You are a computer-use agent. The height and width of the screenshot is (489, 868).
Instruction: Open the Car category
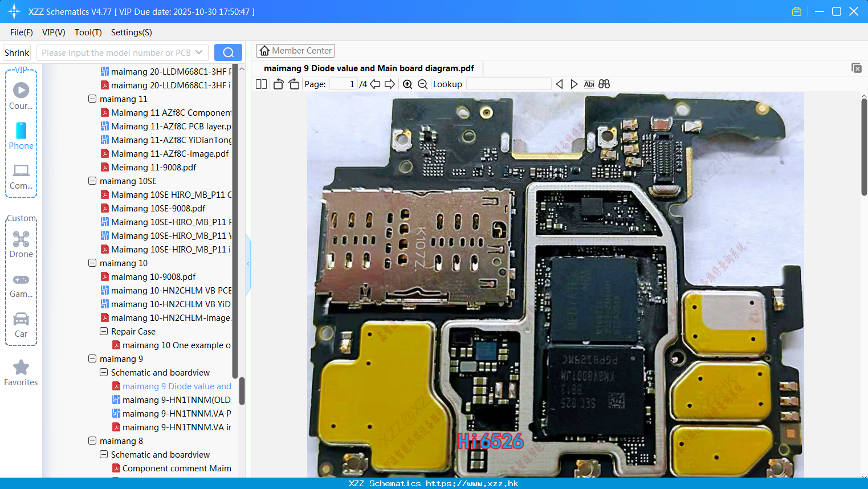pyautogui.click(x=21, y=325)
